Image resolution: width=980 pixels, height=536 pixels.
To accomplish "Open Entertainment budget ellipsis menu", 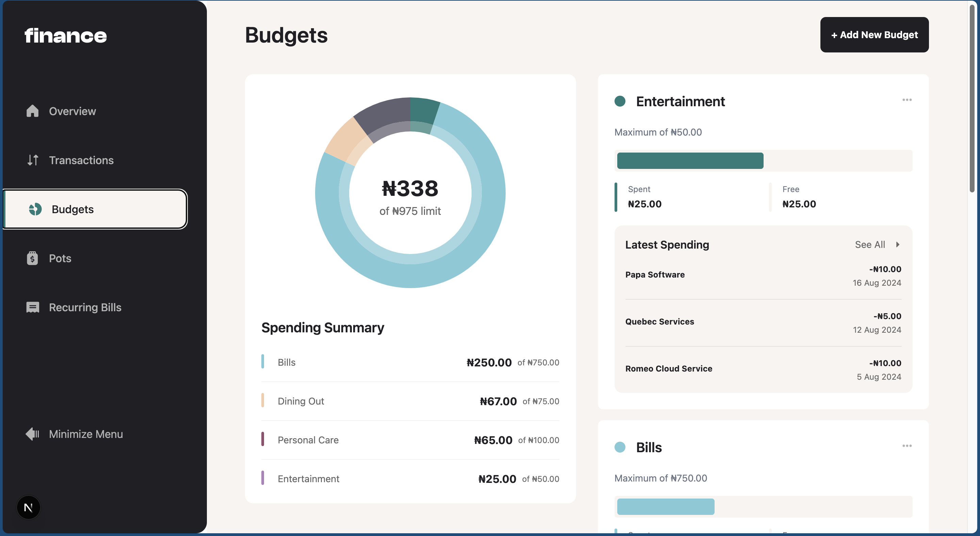I will pyautogui.click(x=906, y=100).
